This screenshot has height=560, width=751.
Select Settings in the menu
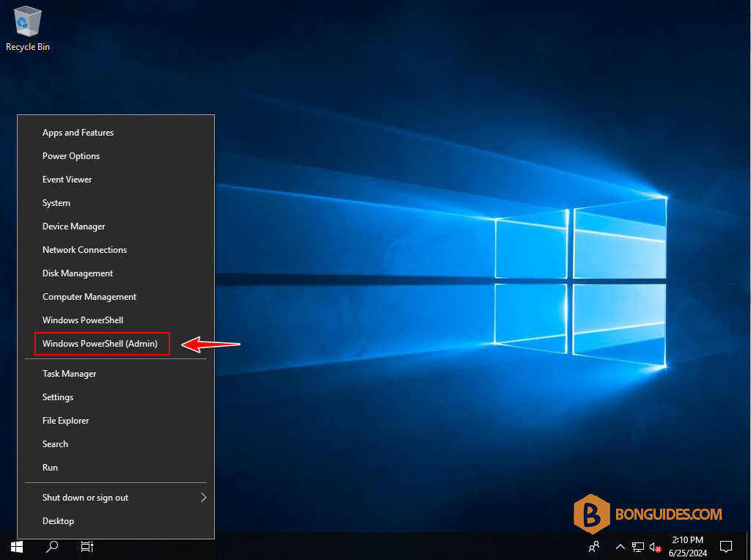(116, 397)
